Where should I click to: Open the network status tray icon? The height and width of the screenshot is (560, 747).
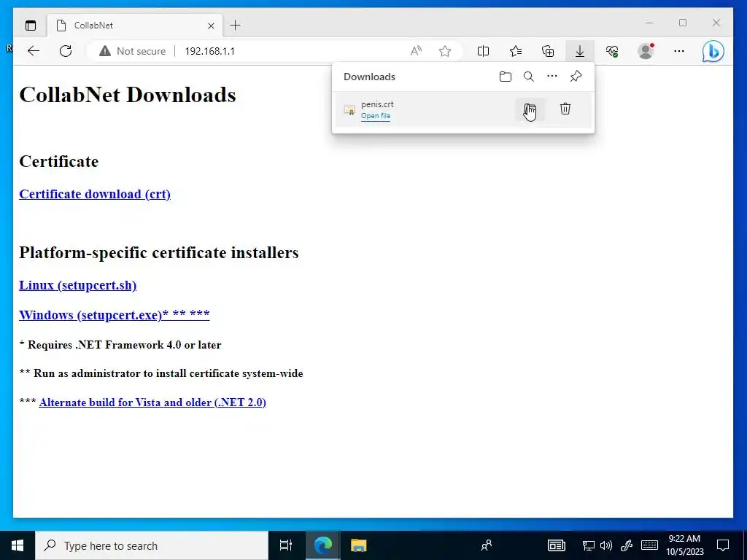[x=589, y=545]
